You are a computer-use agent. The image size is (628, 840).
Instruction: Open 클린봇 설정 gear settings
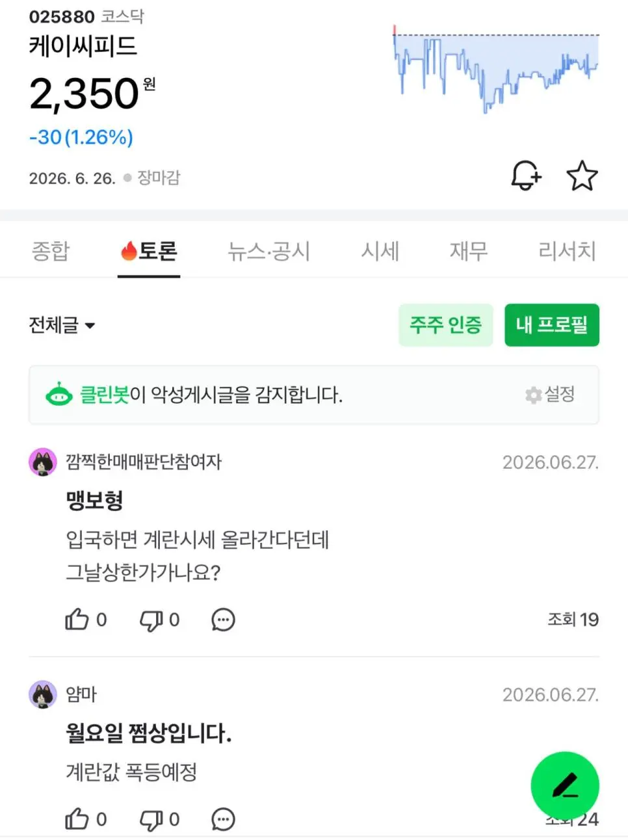click(550, 394)
